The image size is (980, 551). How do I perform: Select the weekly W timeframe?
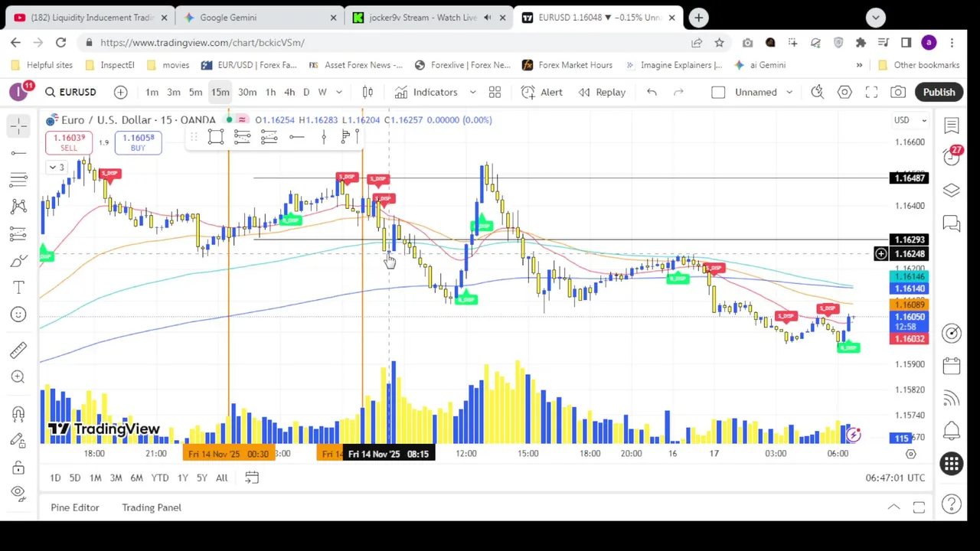point(322,92)
